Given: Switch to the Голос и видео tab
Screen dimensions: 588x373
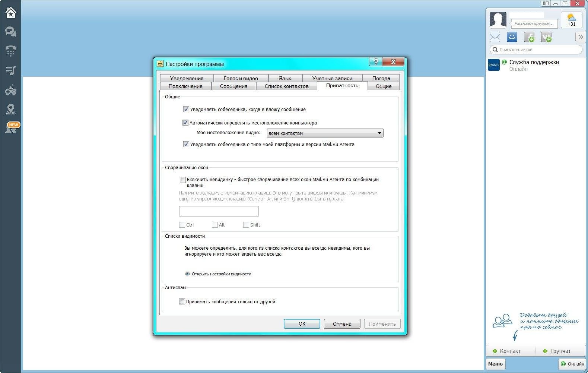Looking at the screenshot, I should point(241,78).
